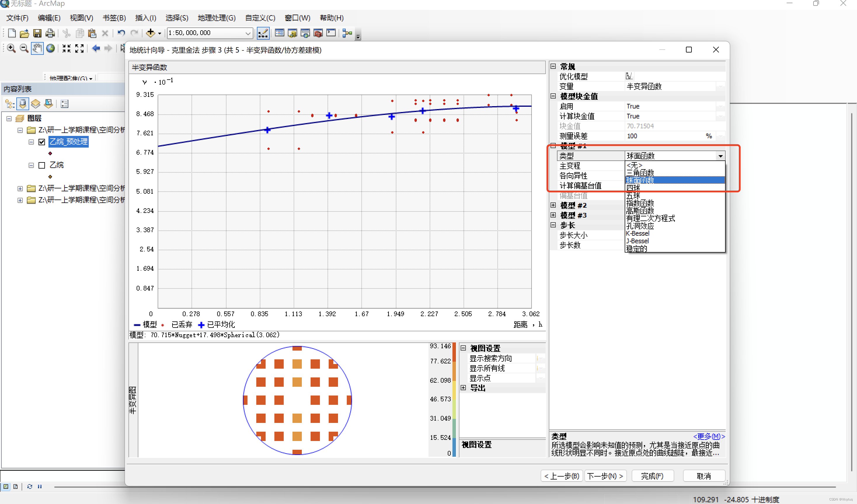
Task: Click List By Drawing Order icon
Action: point(10,104)
